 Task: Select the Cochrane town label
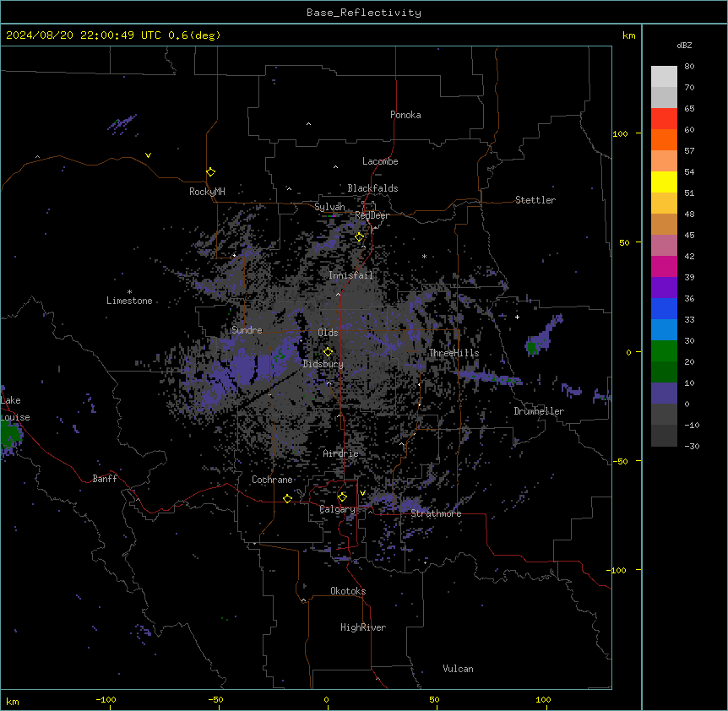(x=272, y=480)
